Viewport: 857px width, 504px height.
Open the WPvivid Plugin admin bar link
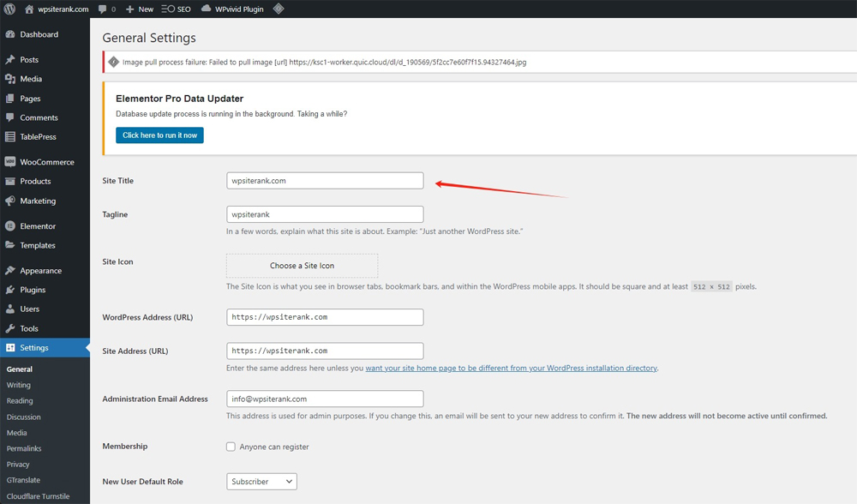point(239,9)
